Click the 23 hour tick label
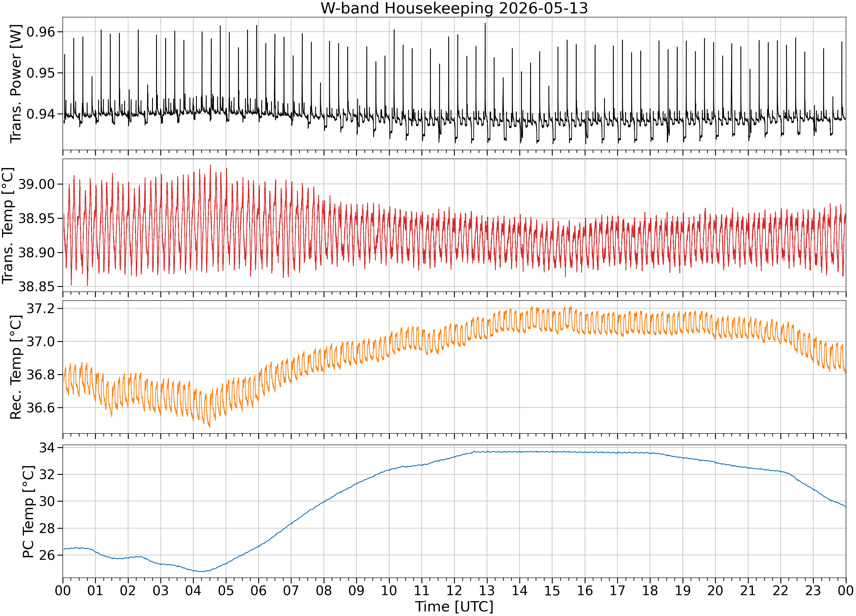 tap(813, 590)
